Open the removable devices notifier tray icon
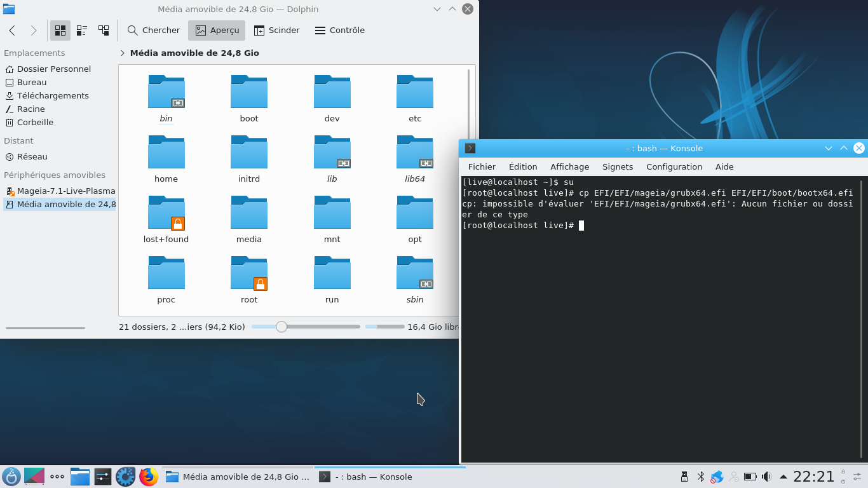The height and width of the screenshot is (488, 868). click(x=684, y=477)
